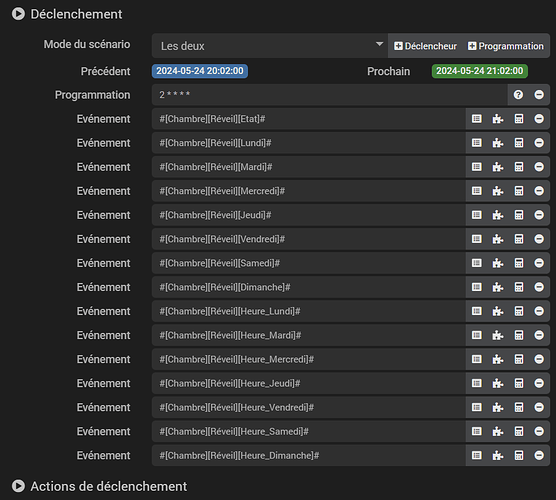Collapse the Déclenchement section

click(18, 14)
